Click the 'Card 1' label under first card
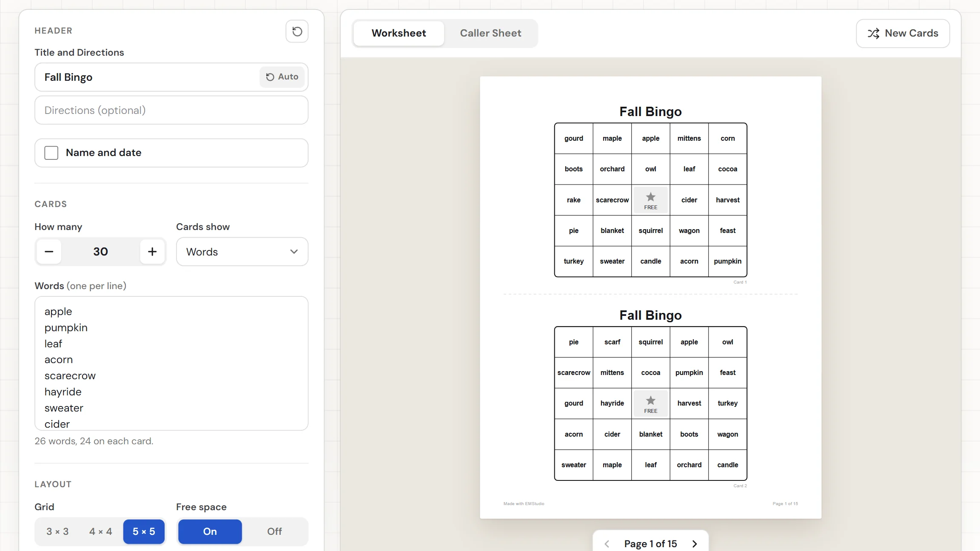980x551 pixels. click(740, 282)
